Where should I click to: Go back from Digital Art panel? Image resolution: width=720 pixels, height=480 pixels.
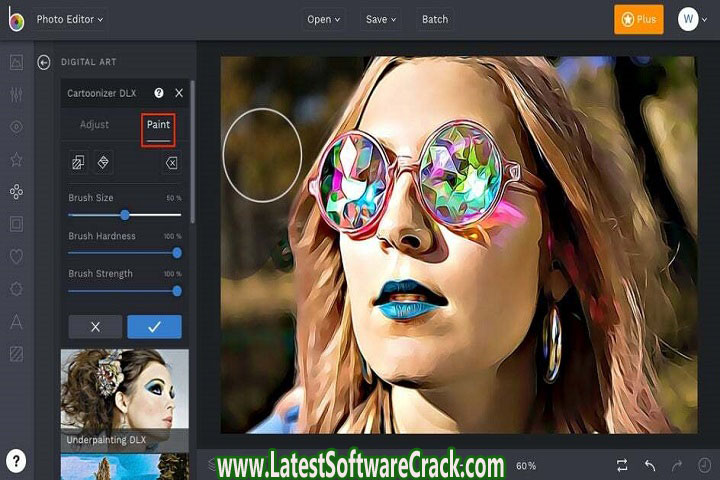coord(44,62)
